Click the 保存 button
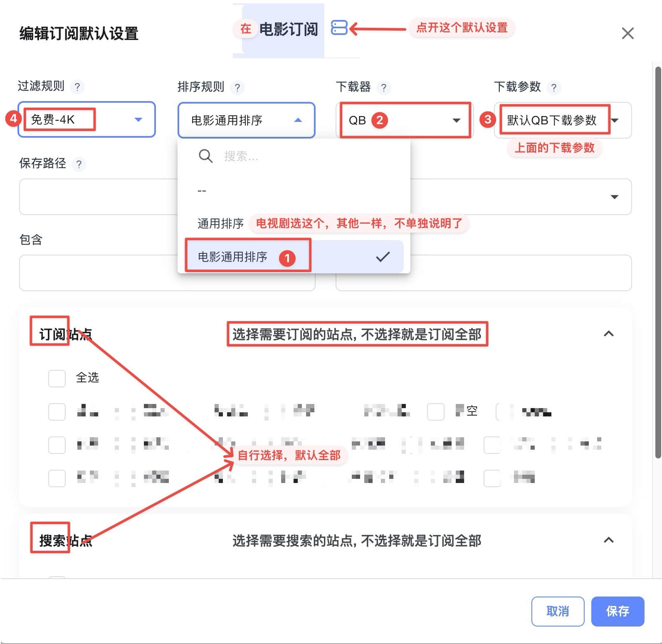Viewport: 662px width, 644px height. coord(618,611)
